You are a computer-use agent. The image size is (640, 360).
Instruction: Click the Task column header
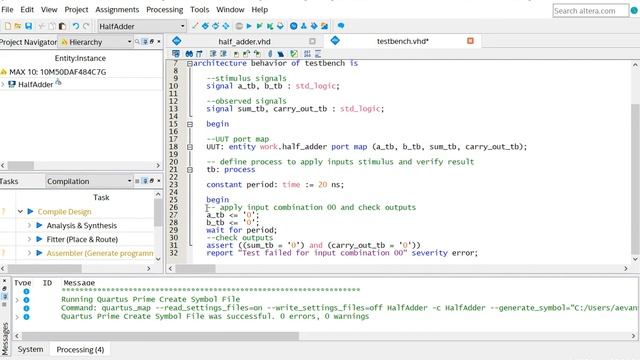point(101,198)
